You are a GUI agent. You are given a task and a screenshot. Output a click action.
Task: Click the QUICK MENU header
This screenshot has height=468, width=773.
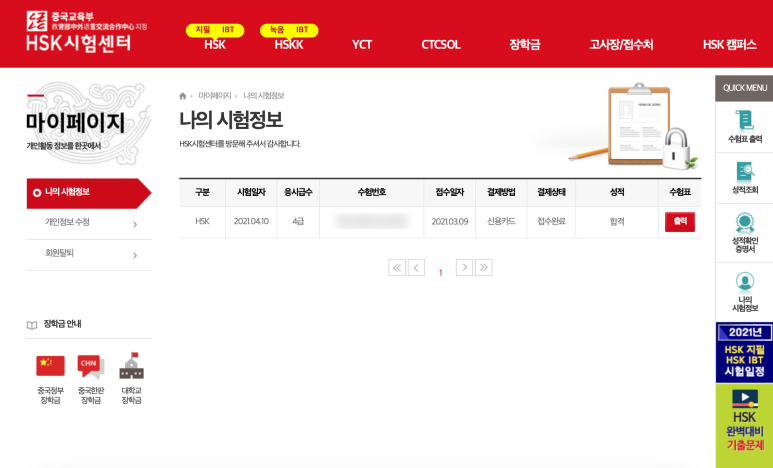point(744,88)
